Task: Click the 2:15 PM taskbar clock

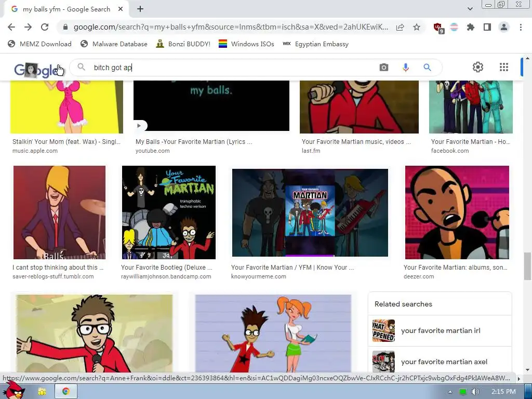Action: point(503,392)
